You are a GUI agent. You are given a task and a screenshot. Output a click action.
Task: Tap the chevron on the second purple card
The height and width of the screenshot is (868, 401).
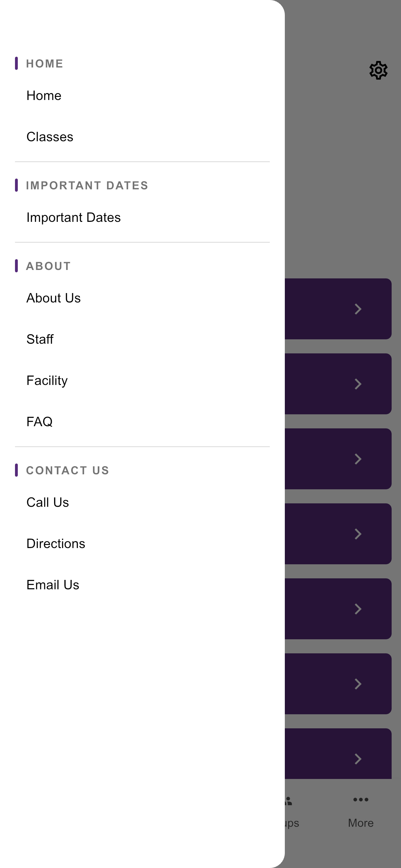click(358, 384)
